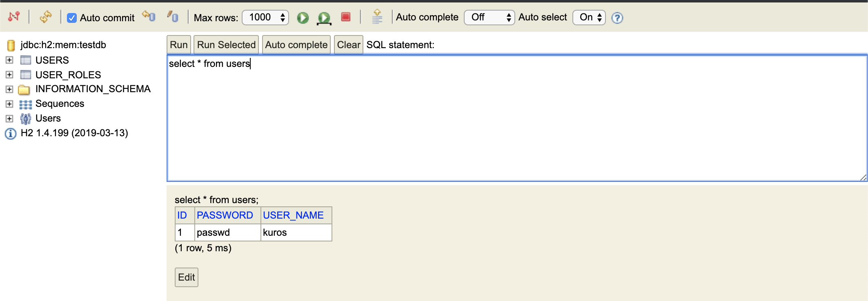Image resolution: width=868 pixels, height=301 pixels.
Task: Click the Sequences grid icon
Action: coord(25,104)
